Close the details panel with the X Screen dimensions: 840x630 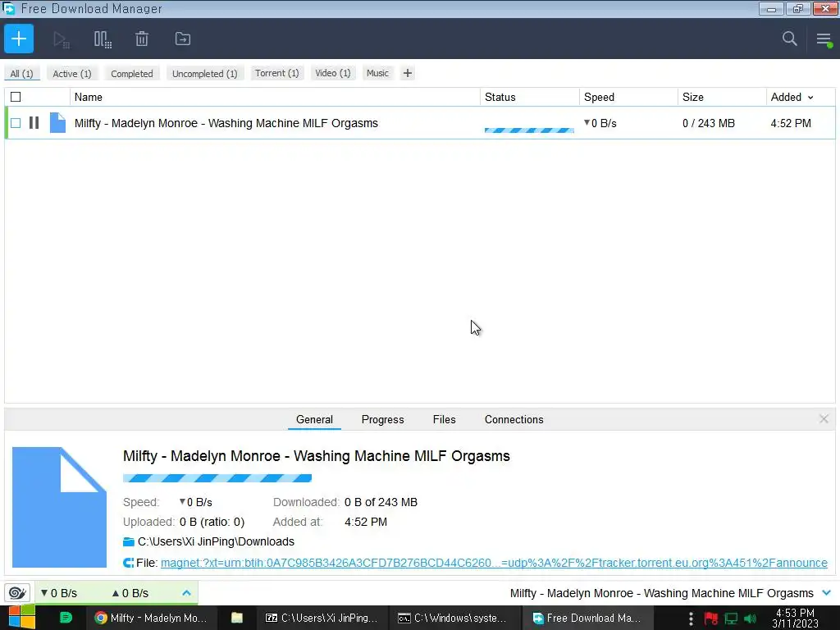(x=824, y=419)
